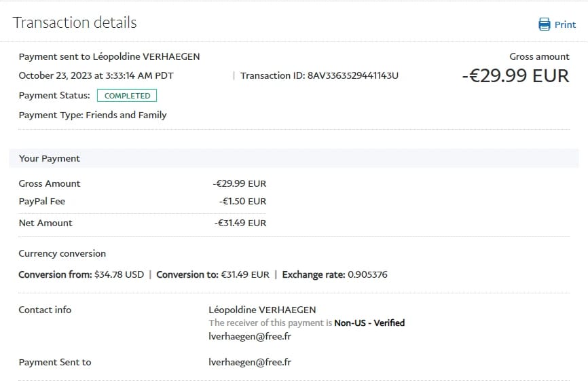Click the Currency conversion heading

[62, 253]
